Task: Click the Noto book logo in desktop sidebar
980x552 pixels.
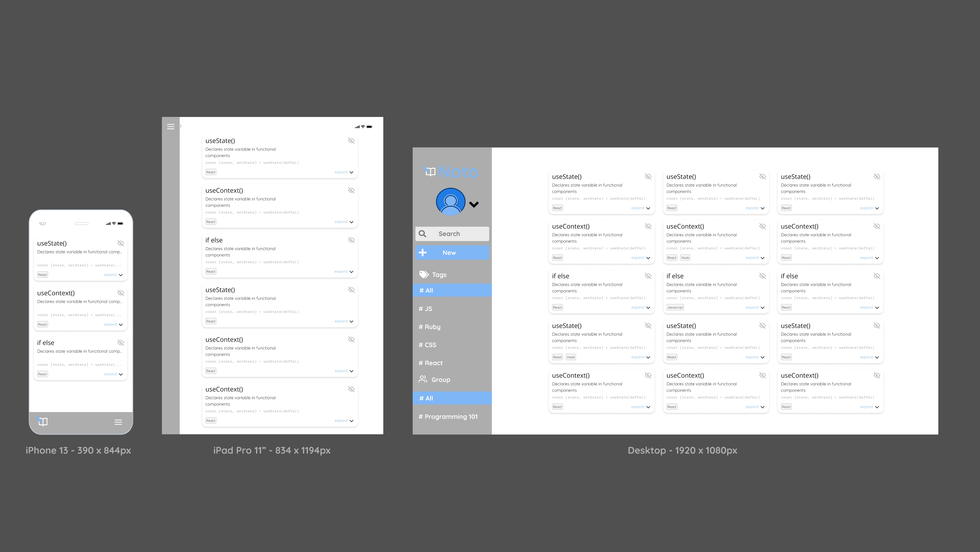Action: [430, 172]
